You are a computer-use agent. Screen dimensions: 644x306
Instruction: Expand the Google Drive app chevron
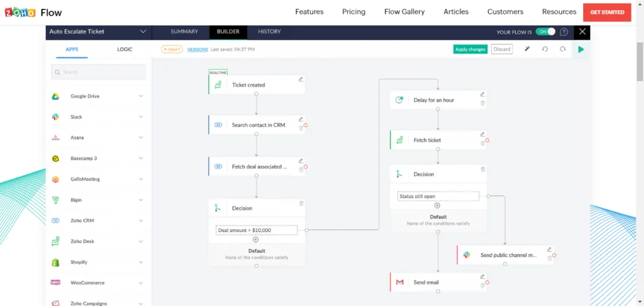141,96
